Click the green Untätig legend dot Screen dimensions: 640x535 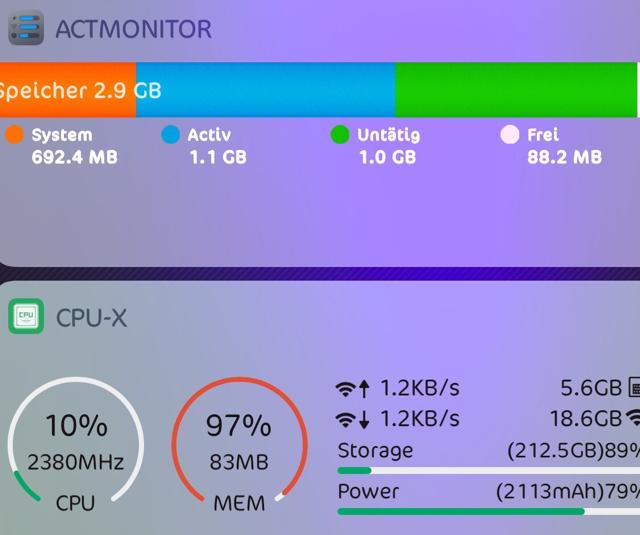pyautogui.click(x=340, y=135)
